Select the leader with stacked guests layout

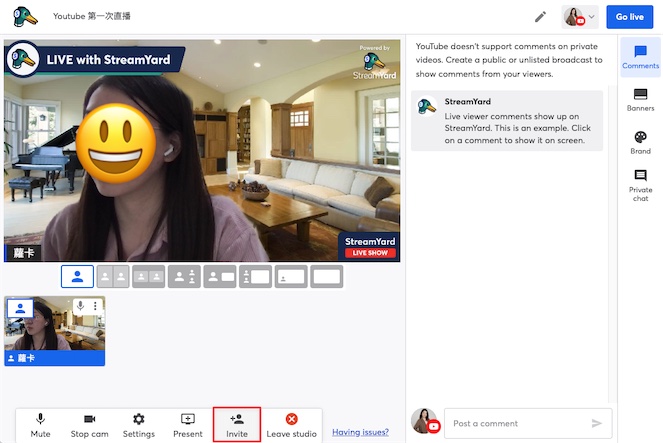[x=184, y=277]
